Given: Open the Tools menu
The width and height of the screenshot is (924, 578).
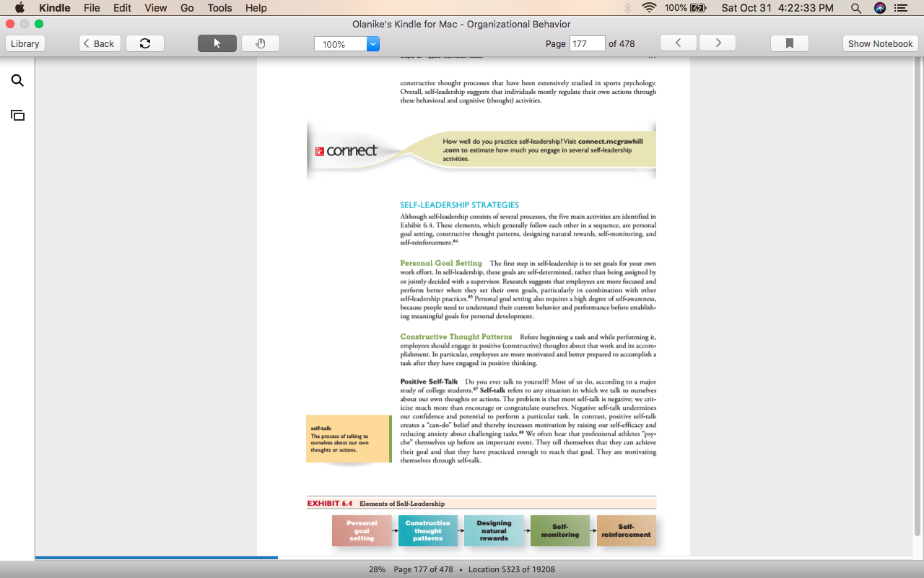Looking at the screenshot, I should (219, 8).
